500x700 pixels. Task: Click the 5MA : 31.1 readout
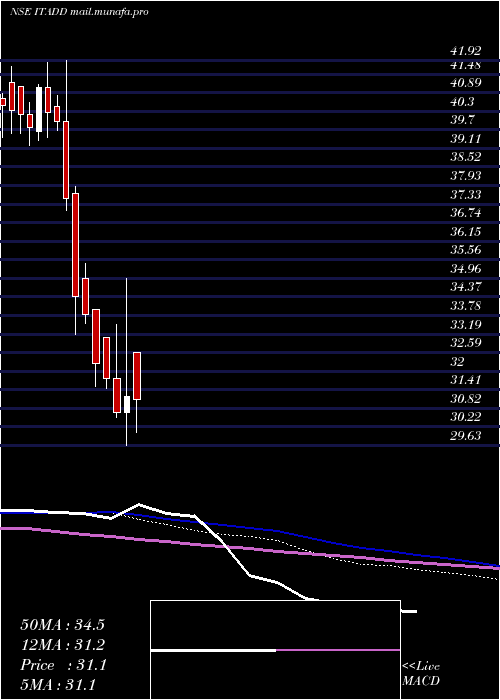coord(58,684)
